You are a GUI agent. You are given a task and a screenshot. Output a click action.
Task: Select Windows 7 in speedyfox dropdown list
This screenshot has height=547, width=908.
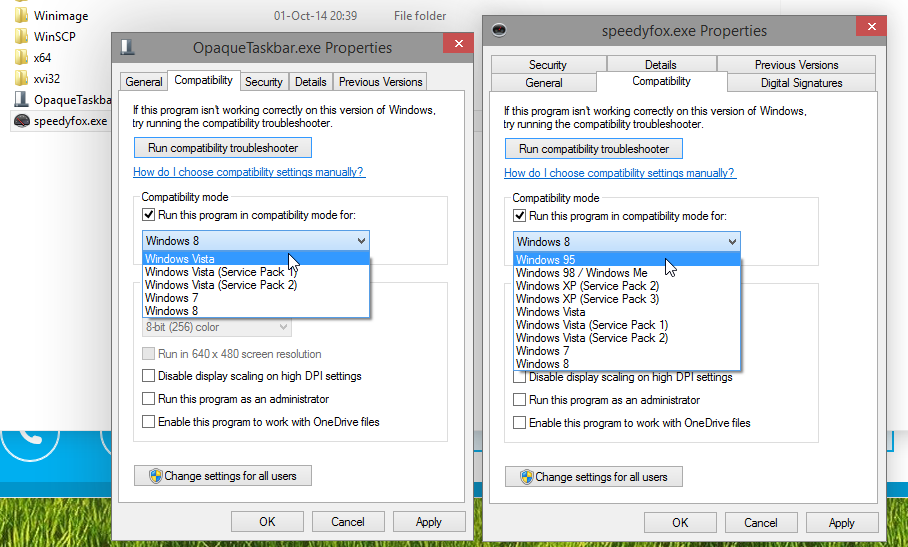pos(627,351)
